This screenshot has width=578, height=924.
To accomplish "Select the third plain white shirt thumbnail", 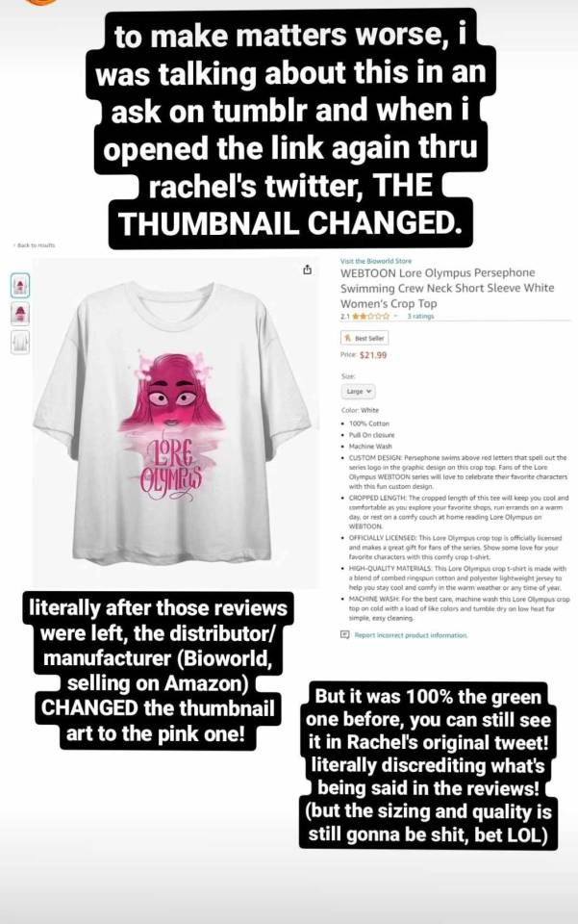I will coord(20,341).
